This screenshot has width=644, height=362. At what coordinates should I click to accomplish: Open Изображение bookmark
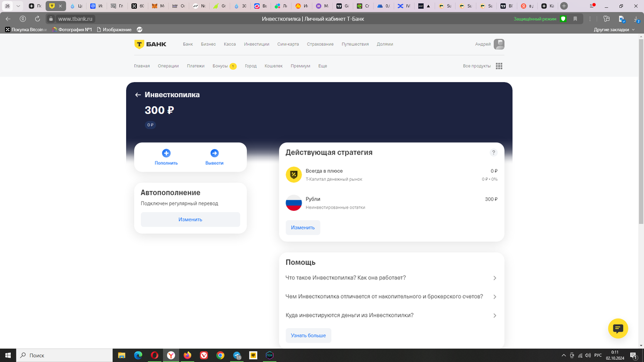114,29
